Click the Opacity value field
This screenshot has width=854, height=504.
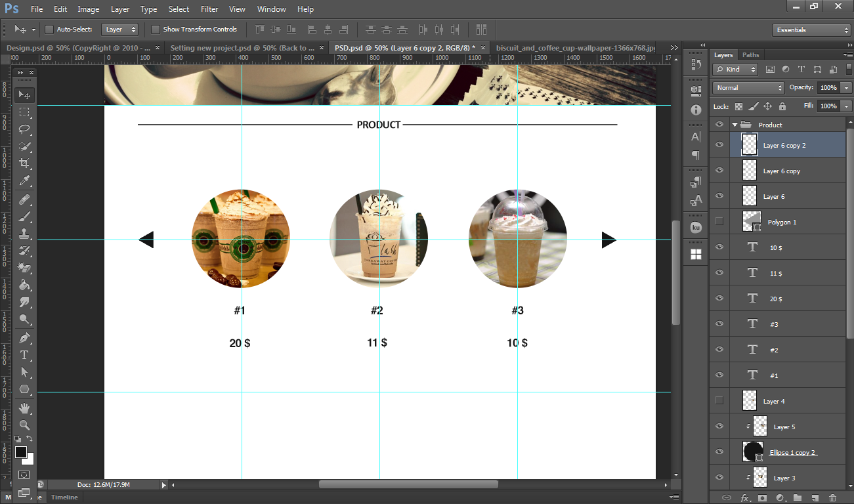coord(828,88)
